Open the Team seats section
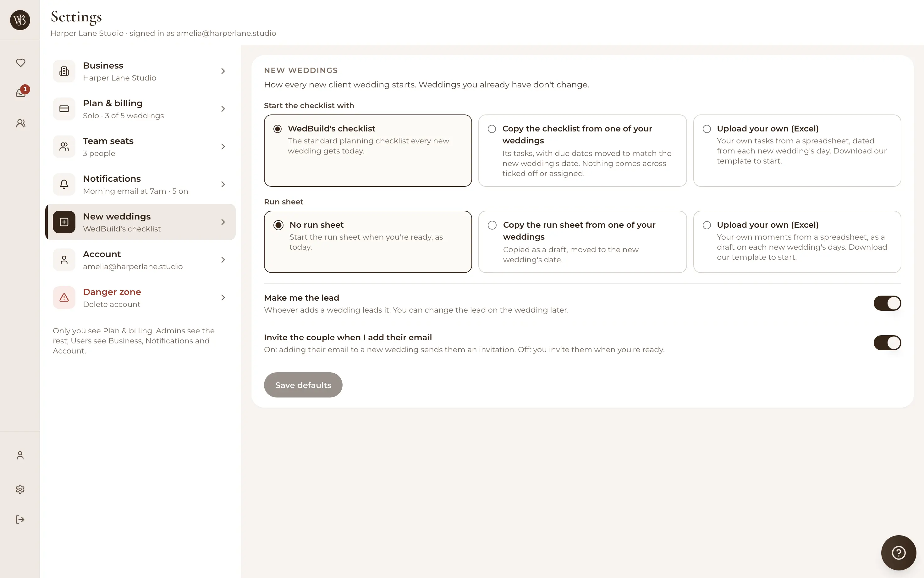Screen dimensions: 924x578 tap(140, 147)
